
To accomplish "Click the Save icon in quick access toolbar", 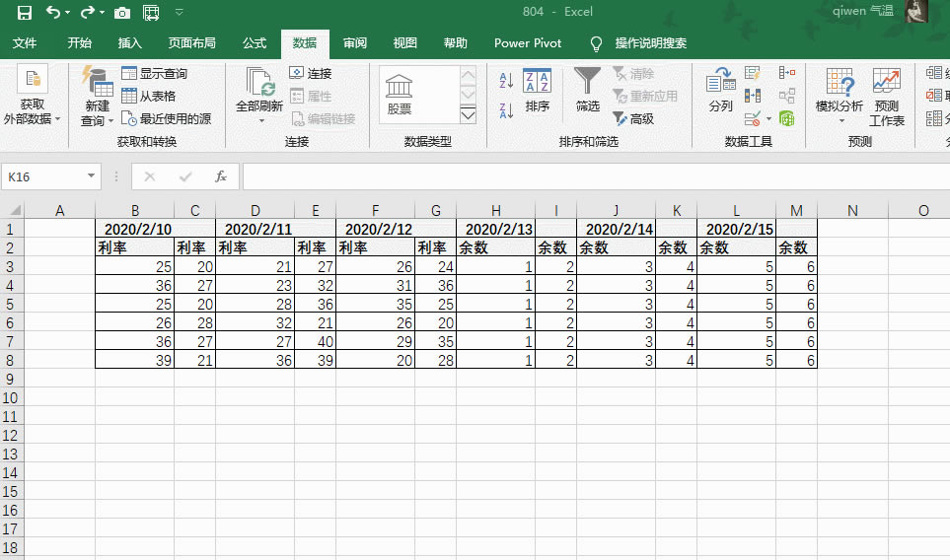I will pyautogui.click(x=24, y=13).
